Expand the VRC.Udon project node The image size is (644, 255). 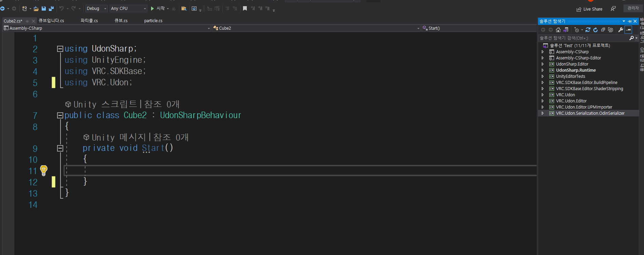[542, 95]
